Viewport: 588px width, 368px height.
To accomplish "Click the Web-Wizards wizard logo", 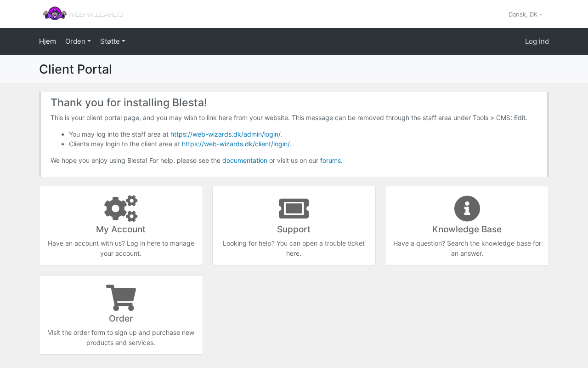I will click(55, 14).
